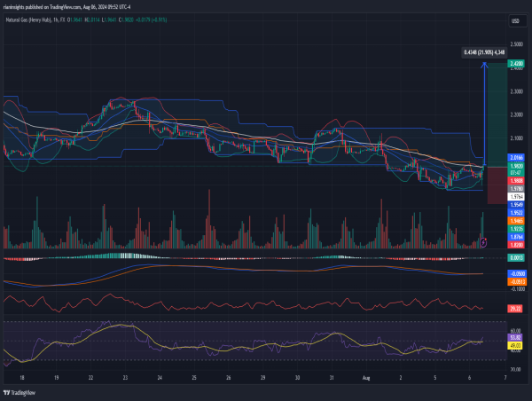Click date label 18 on time axis
The height and width of the screenshot is (401, 532).
click(22, 378)
